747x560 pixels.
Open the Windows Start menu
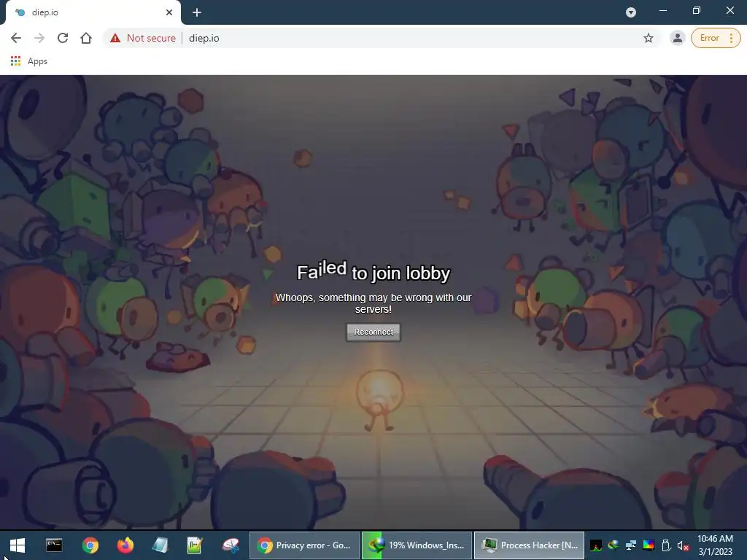(x=18, y=545)
